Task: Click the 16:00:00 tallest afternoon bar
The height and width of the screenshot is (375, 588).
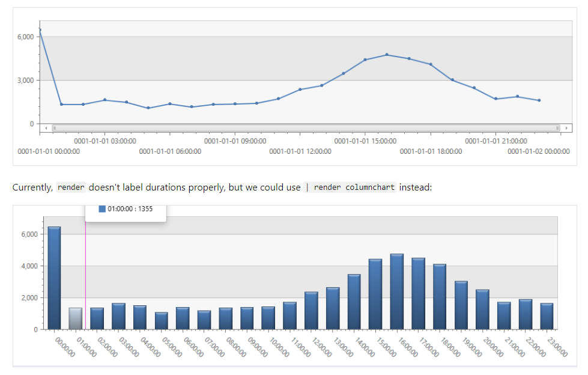Action: tap(397, 291)
